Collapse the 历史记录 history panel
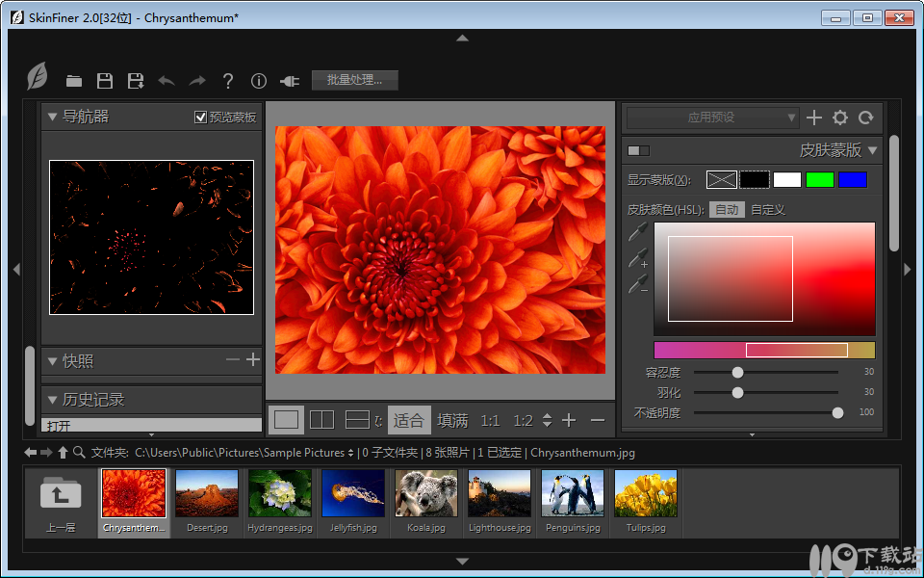The image size is (924, 578). [52, 399]
